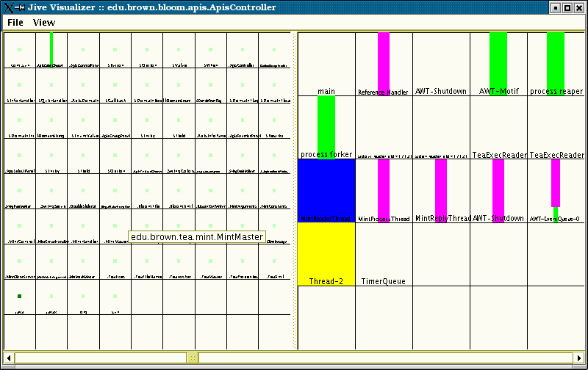Select the MintProcessThread magenta bar
This screenshot has width=588, height=370.
click(384, 186)
